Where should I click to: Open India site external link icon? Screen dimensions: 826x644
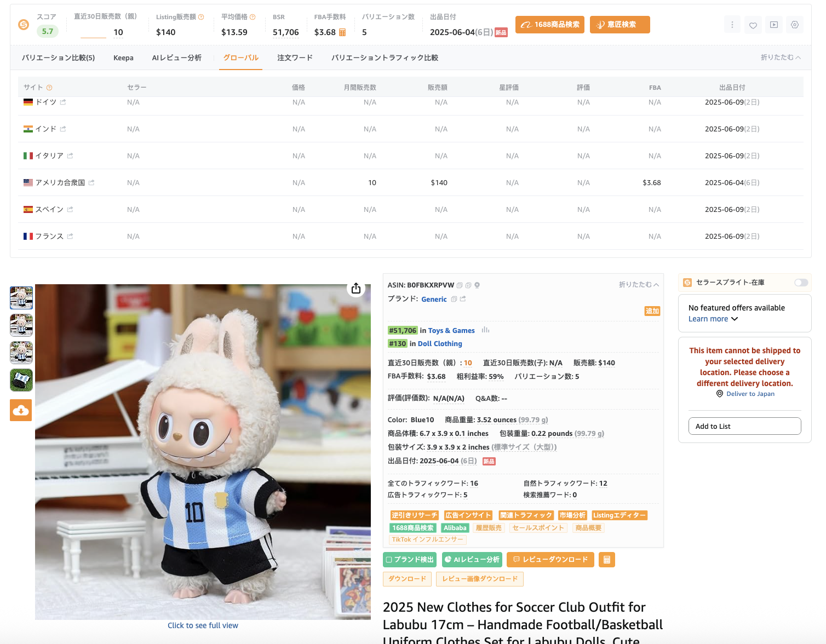(x=63, y=129)
